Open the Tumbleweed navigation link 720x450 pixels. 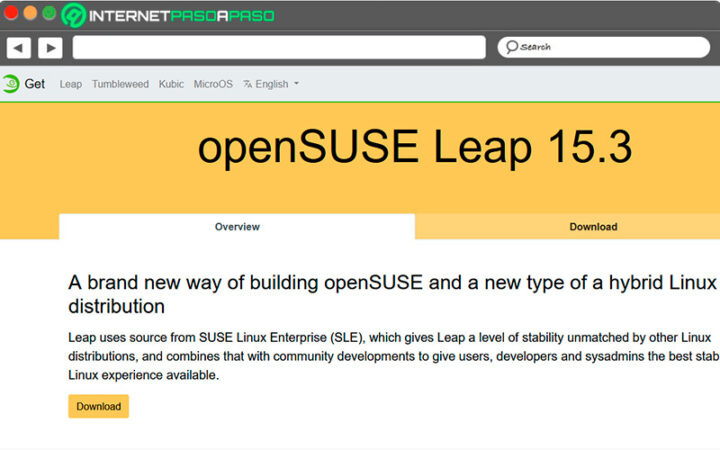point(120,84)
